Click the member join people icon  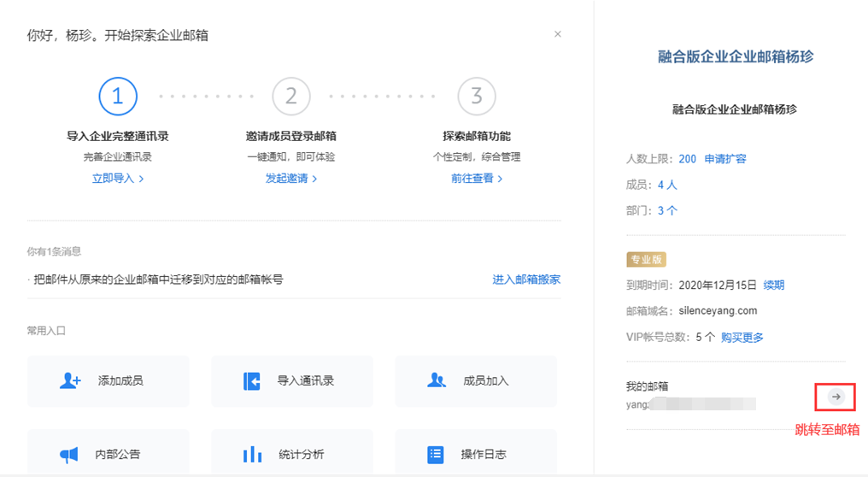437,381
